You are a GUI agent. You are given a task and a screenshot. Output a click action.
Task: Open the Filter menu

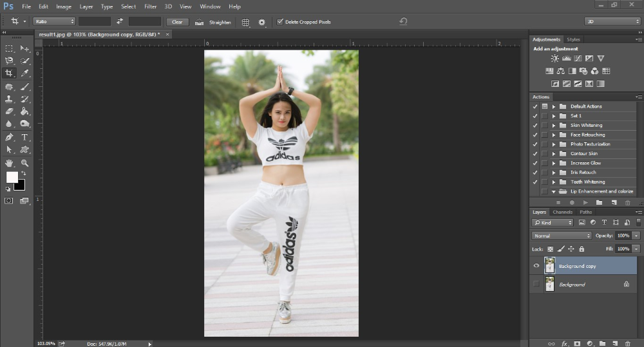click(150, 6)
